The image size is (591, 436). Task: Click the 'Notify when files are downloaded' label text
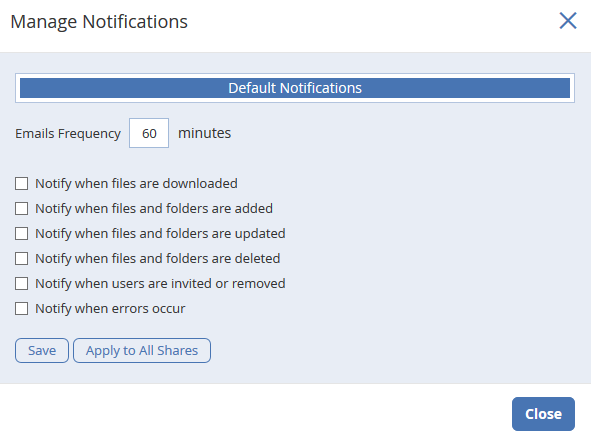coord(136,184)
